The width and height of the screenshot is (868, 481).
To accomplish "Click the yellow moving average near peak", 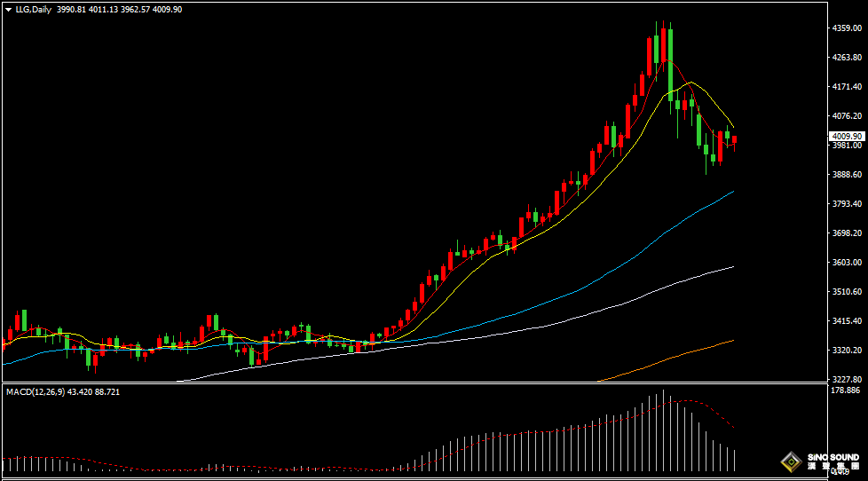I will click(692, 83).
